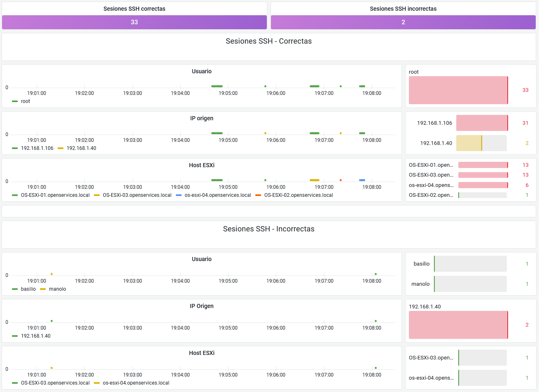Click the Sesiones SSH - Incorrectas section header

click(268, 229)
